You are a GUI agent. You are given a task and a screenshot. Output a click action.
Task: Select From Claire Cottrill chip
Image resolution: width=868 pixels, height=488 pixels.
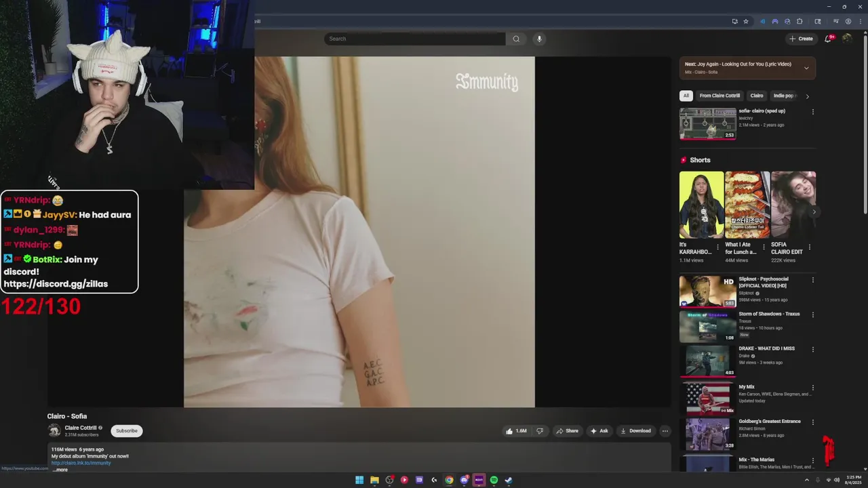(x=719, y=96)
